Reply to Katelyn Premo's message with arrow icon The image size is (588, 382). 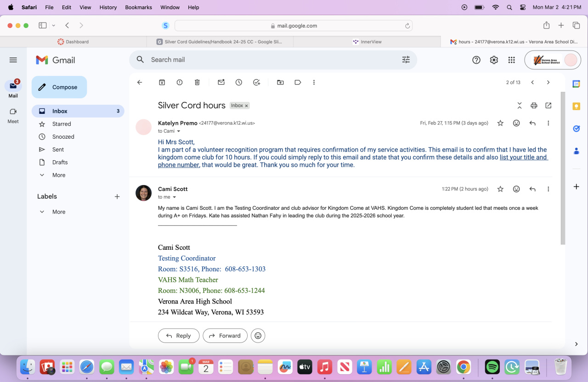pos(532,123)
